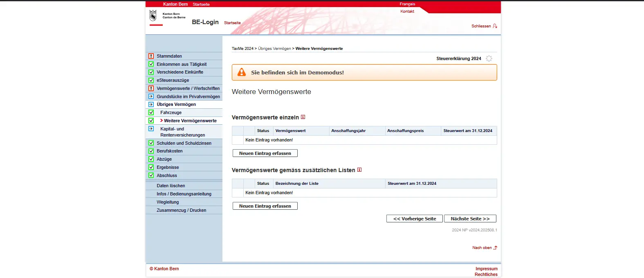Click the Nächste Seite button
Viewport: 644px width, 278px height.
click(x=470, y=219)
